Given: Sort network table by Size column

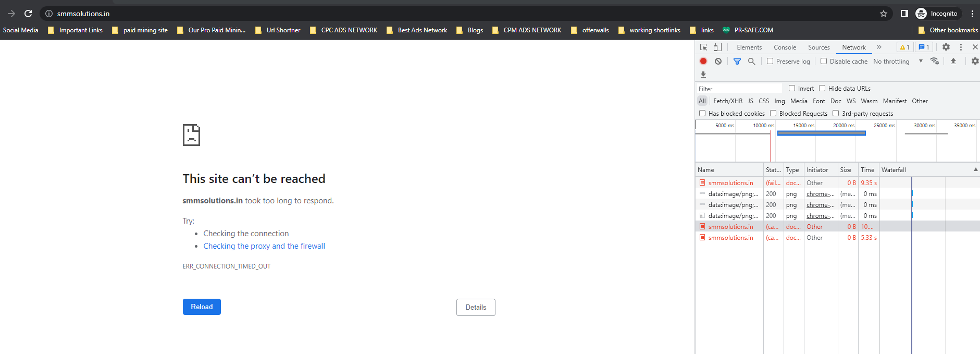Looking at the screenshot, I should pyautogui.click(x=848, y=170).
